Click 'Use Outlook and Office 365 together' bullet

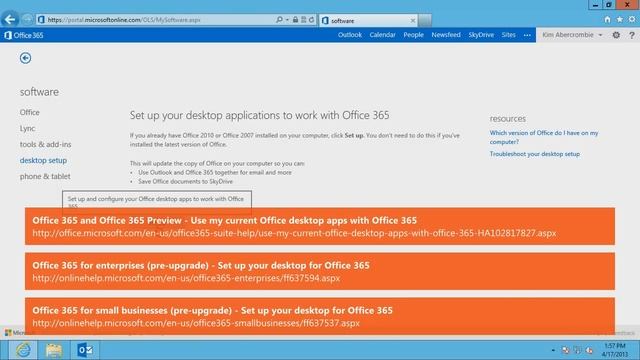pos(215,172)
